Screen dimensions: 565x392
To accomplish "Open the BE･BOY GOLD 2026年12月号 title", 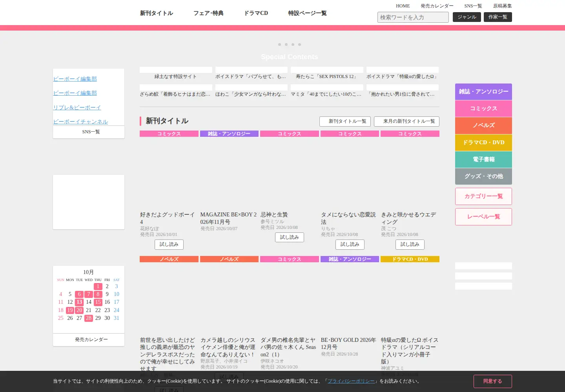I will click(x=348, y=344).
